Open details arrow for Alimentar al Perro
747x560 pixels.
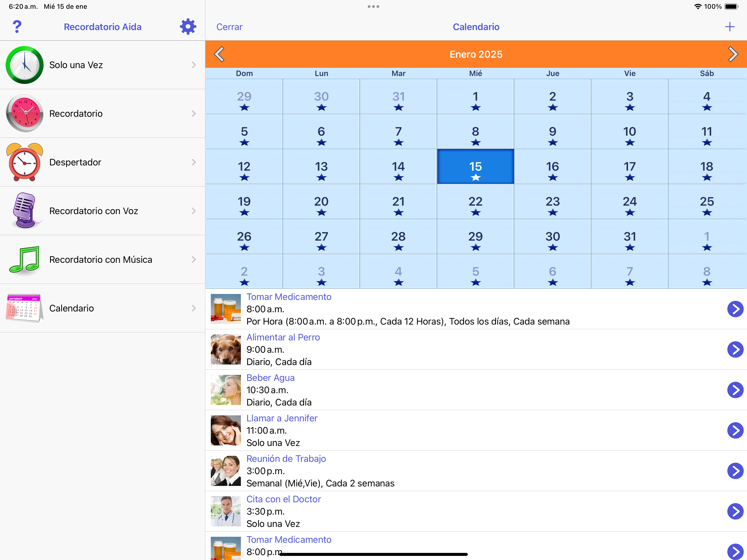coord(735,349)
